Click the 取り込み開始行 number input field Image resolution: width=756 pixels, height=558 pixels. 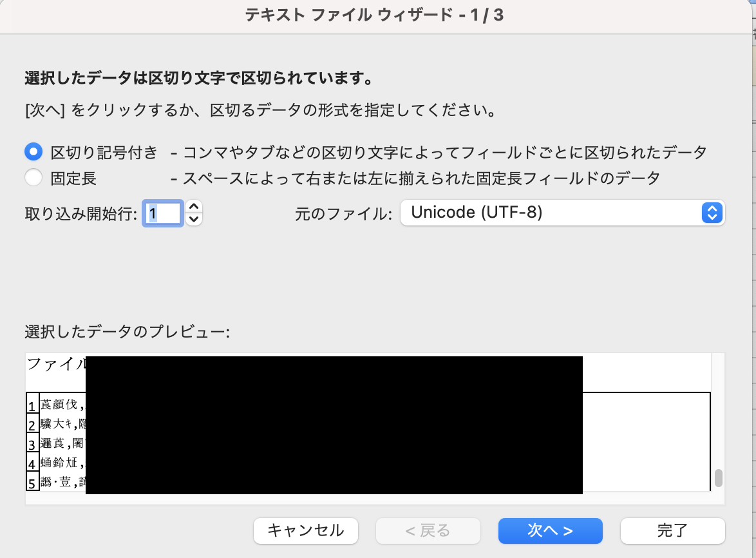pyautogui.click(x=163, y=213)
